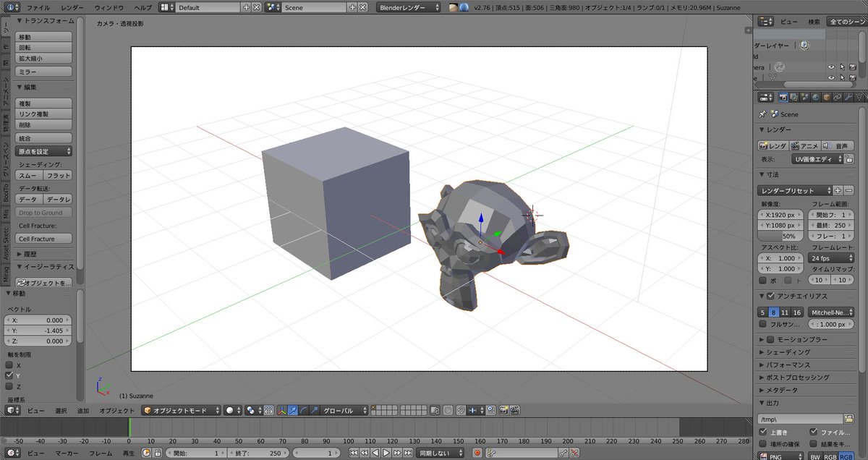Click the pin icon beside Scene

(762, 114)
